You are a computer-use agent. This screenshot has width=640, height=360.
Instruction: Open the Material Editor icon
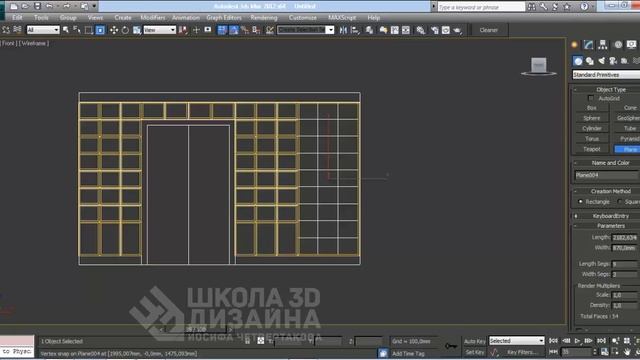(x=420, y=30)
